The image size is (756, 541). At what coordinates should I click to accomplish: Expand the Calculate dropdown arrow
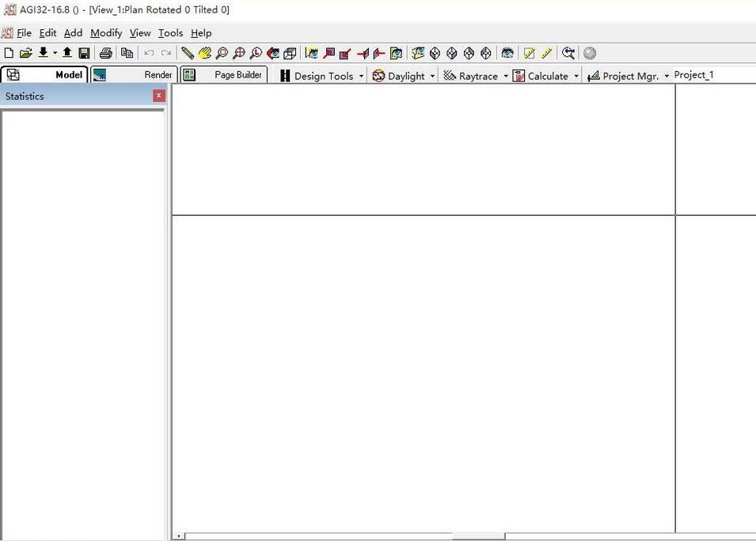tap(576, 76)
